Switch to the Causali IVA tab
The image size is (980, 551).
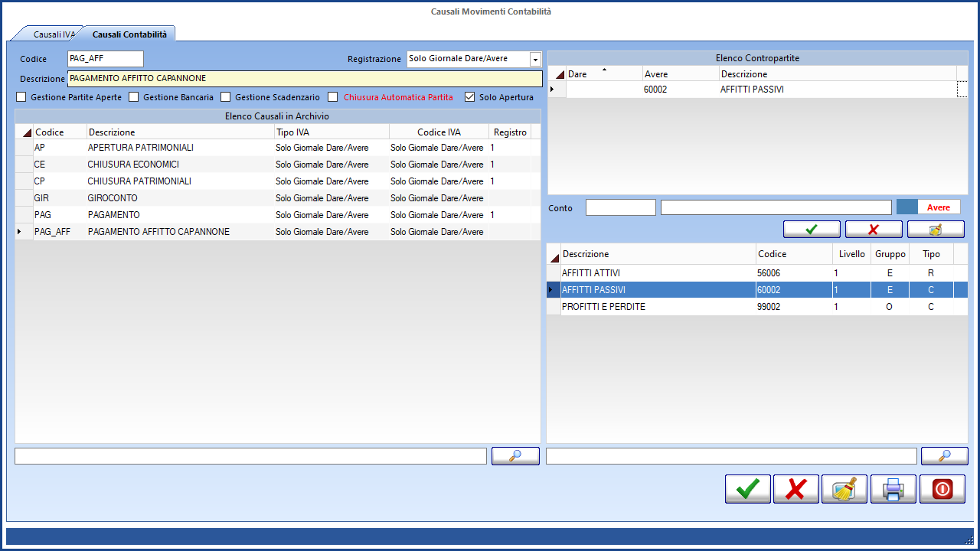[54, 34]
